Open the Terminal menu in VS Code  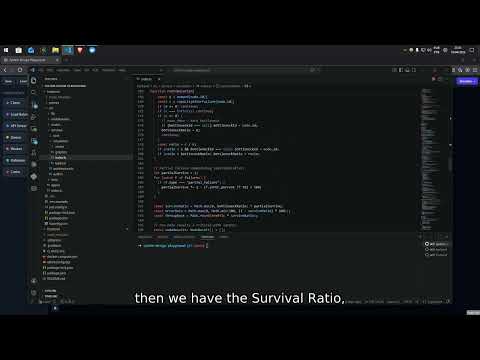(x=108, y=70)
